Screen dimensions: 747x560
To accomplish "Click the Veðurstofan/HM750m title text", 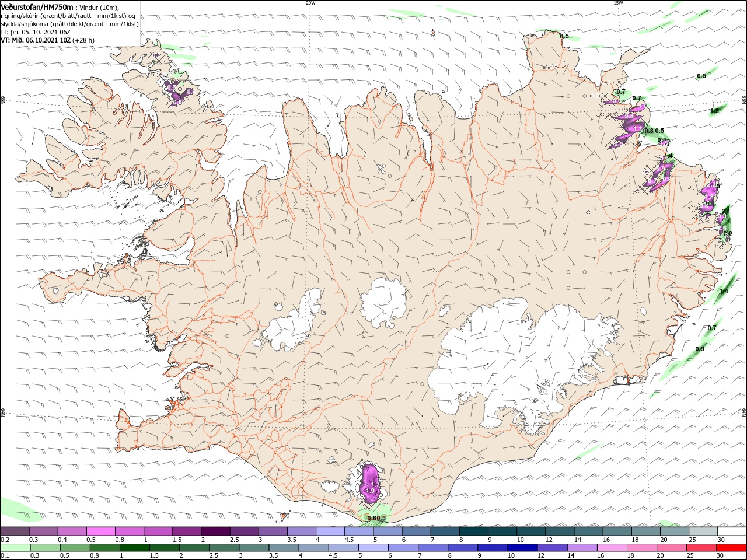I will (37, 7).
